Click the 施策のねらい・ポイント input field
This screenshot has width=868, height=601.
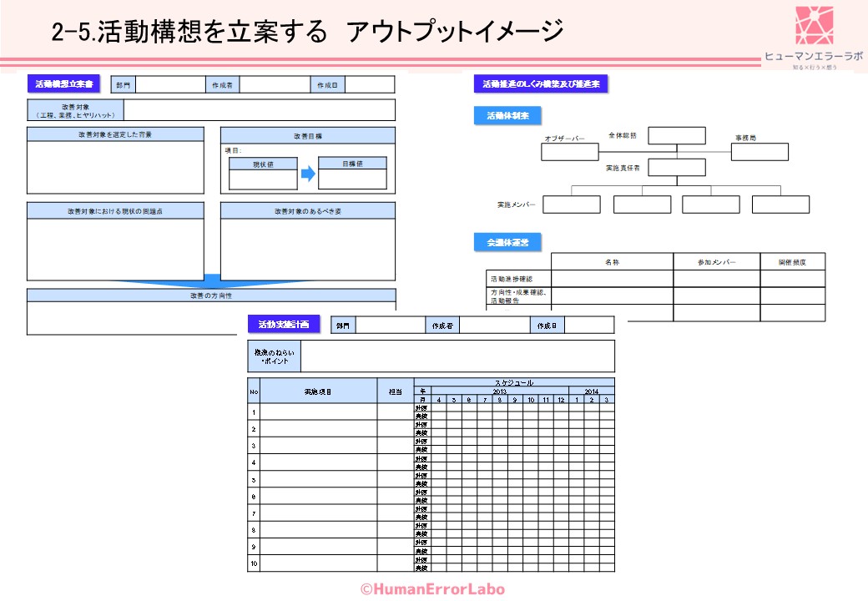[457, 356]
